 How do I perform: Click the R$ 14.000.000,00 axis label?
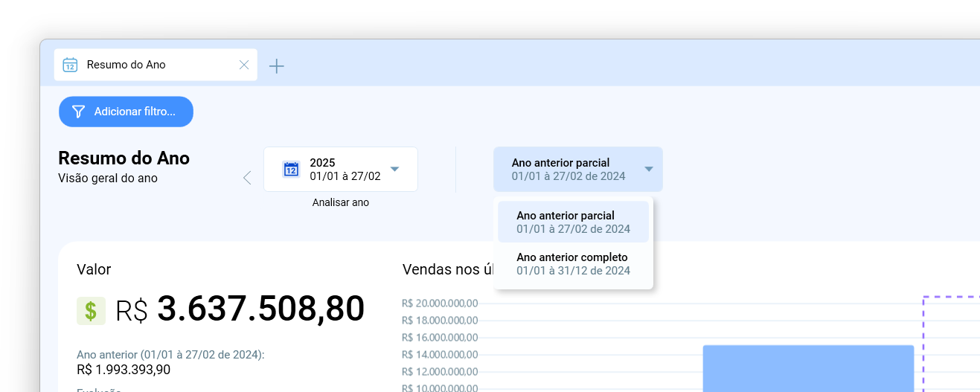tap(439, 355)
